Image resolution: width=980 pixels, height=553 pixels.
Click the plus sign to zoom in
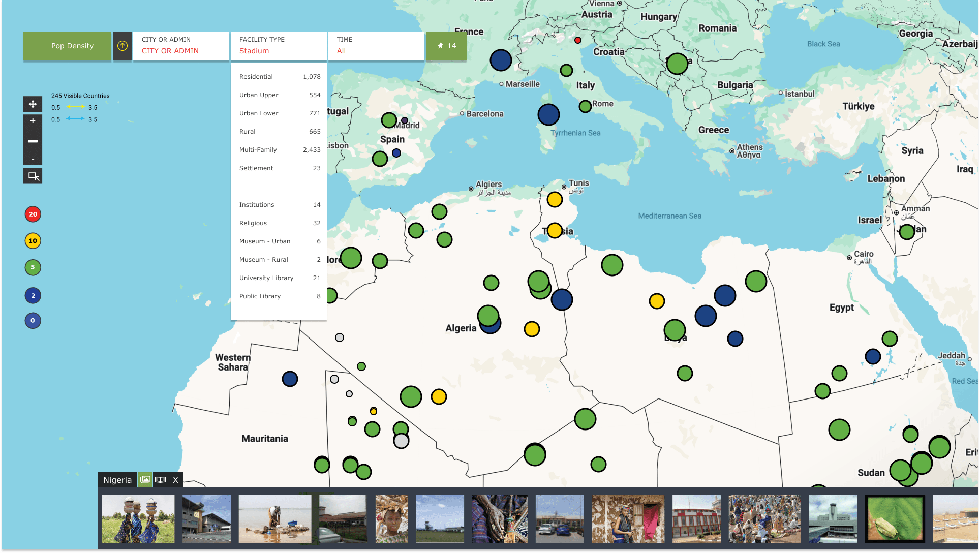point(33,120)
